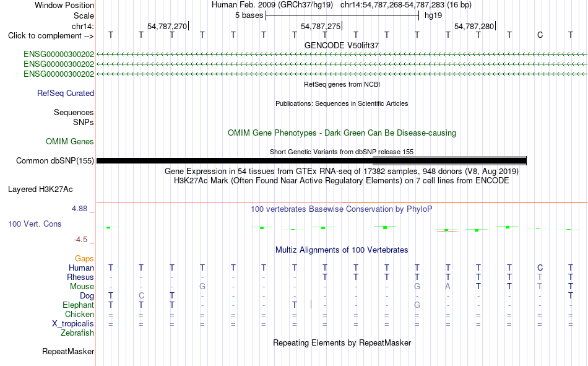Click the 54,787,275 ruler position
The image size is (588, 366).
point(321,26)
